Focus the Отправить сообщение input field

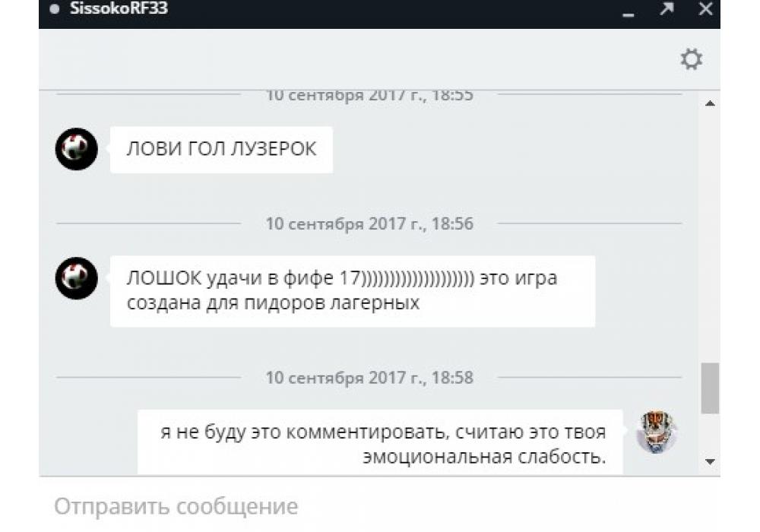[x=379, y=506]
